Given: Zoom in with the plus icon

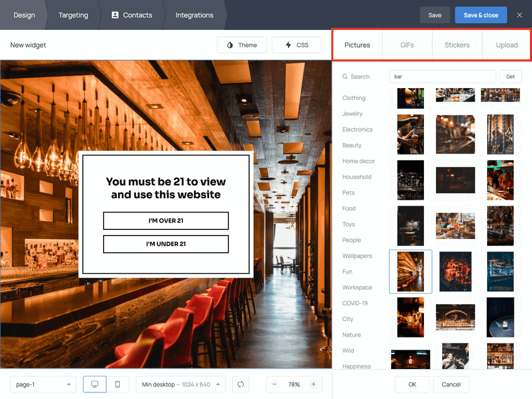Looking at the screenshot, I should coord(314,384).
